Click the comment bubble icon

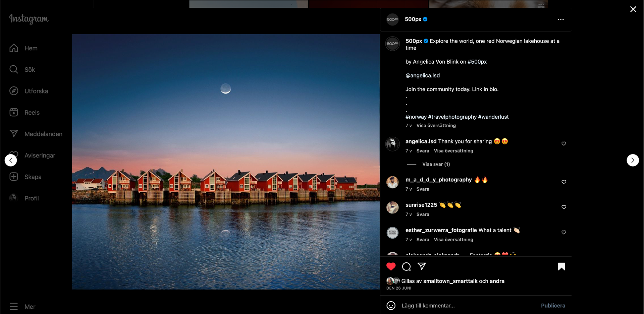coord(406,266)
